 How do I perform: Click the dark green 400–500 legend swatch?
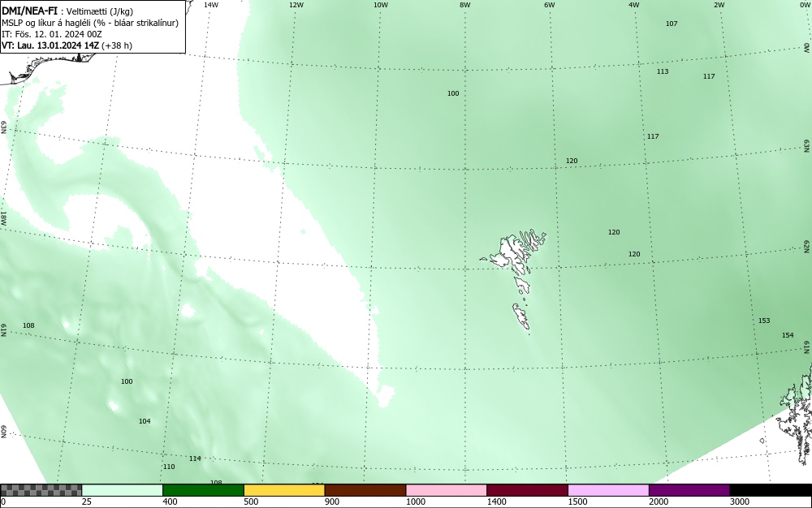click(x=203, y=490)
